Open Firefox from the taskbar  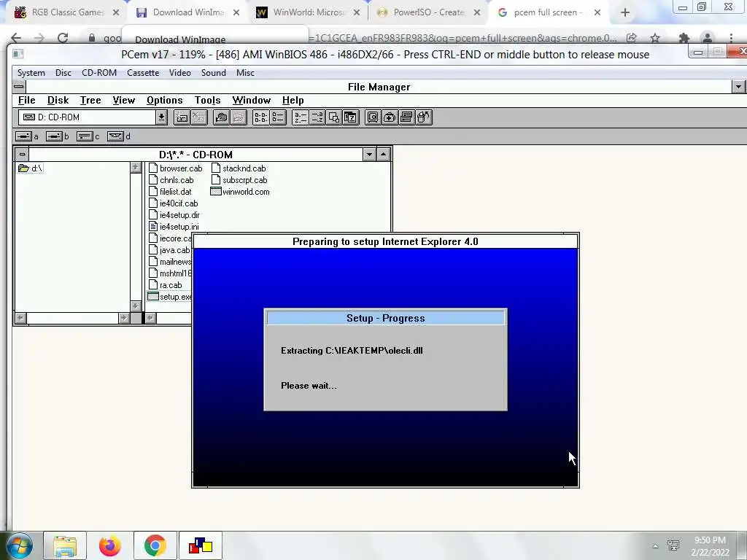pos(110,545)
